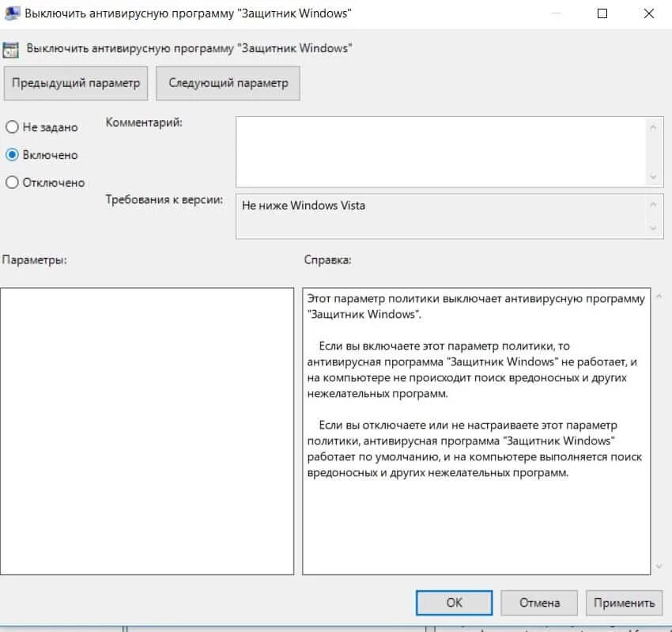The height and width of the screenshot is (632, 672).
Task: Cancel with the "Отмена" button
Action: [539, 603]
